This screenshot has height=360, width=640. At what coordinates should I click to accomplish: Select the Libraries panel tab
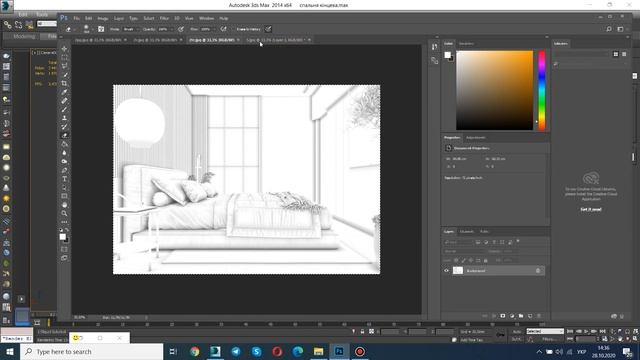point(561,43)
